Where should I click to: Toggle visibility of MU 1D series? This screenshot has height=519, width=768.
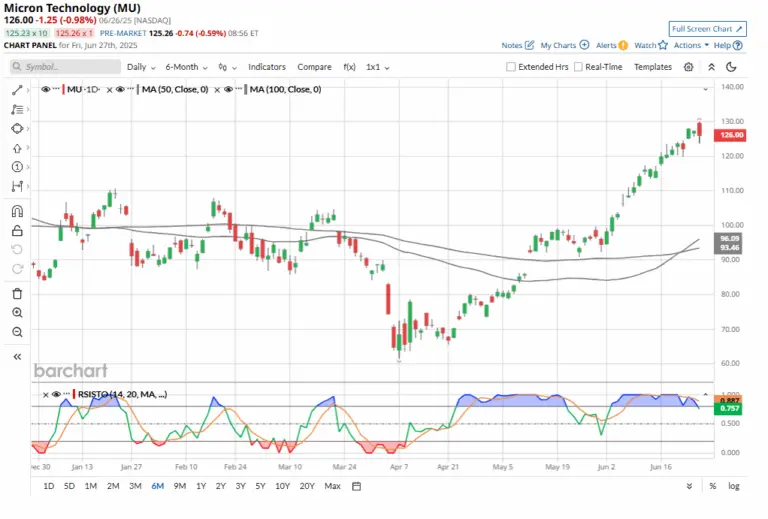click(46, 90)
